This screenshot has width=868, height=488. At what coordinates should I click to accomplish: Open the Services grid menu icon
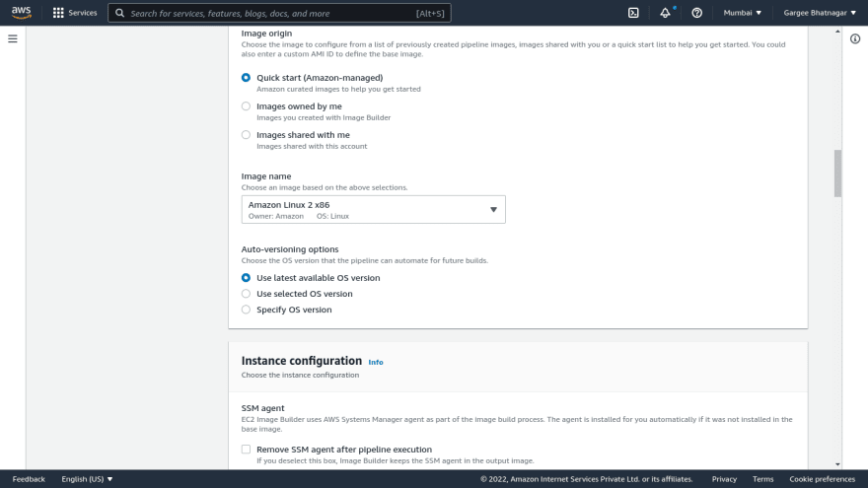[x=58, y=13]
